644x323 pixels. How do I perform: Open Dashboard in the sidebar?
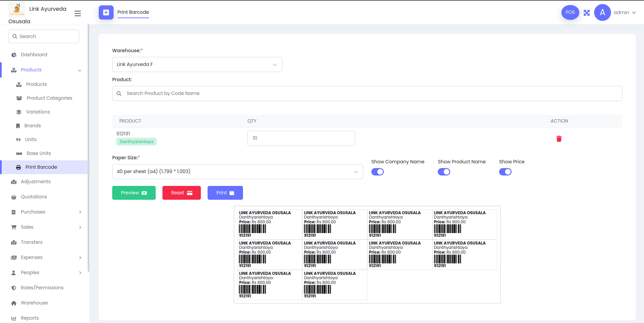[x=34, y=55]
